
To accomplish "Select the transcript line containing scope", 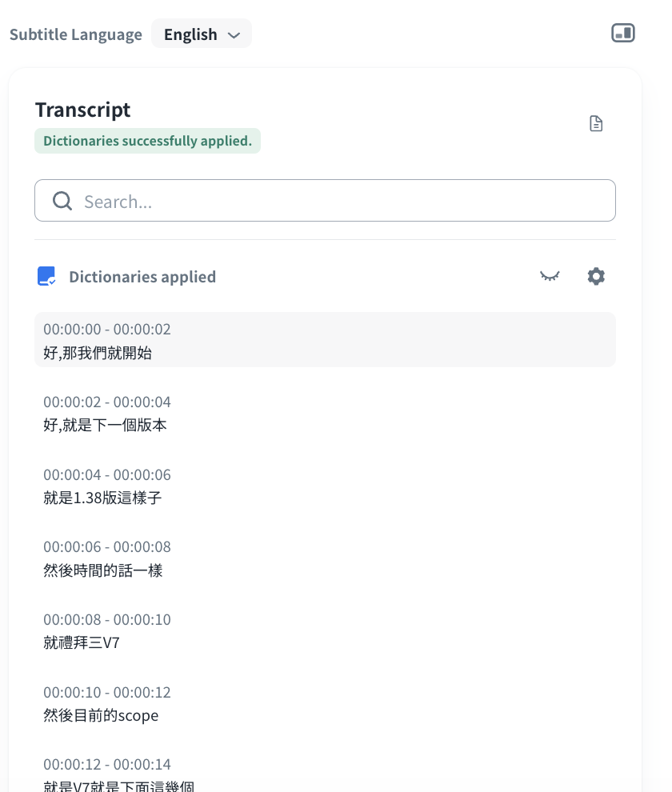I will (101, 715).
